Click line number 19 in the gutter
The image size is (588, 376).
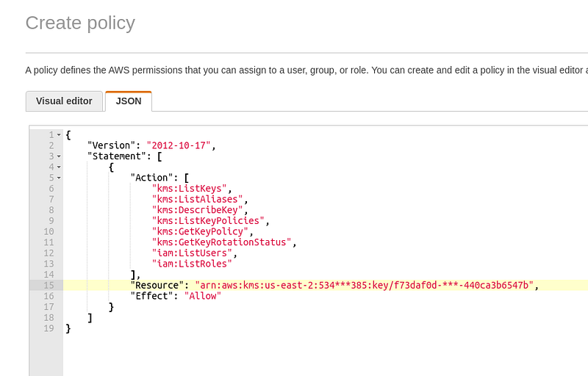49,328
